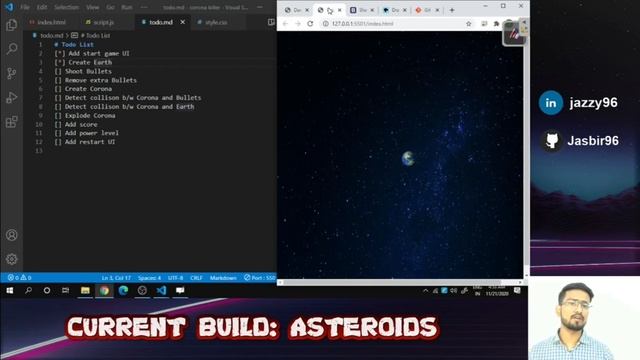Open the Run and Debug view
Screen dimensions: 640x360
[11, 98]
